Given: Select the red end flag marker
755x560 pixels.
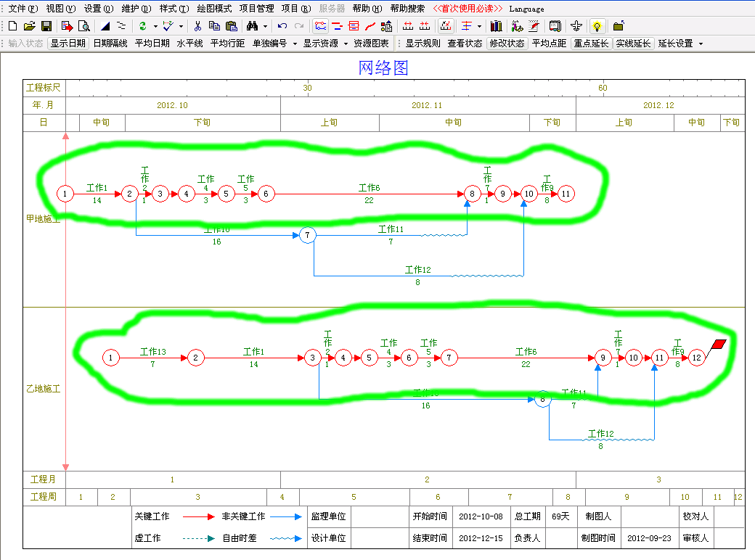Looking at the screenshot, I should point(717,345).
